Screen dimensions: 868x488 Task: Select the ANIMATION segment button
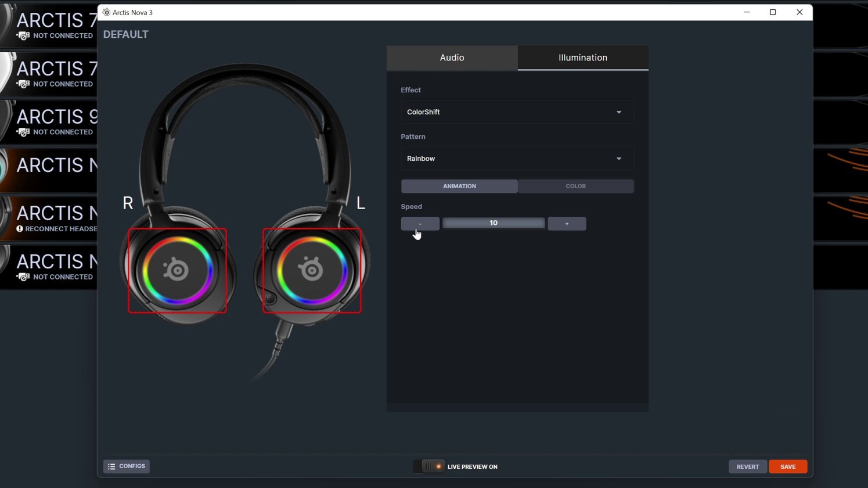(459, 186)
